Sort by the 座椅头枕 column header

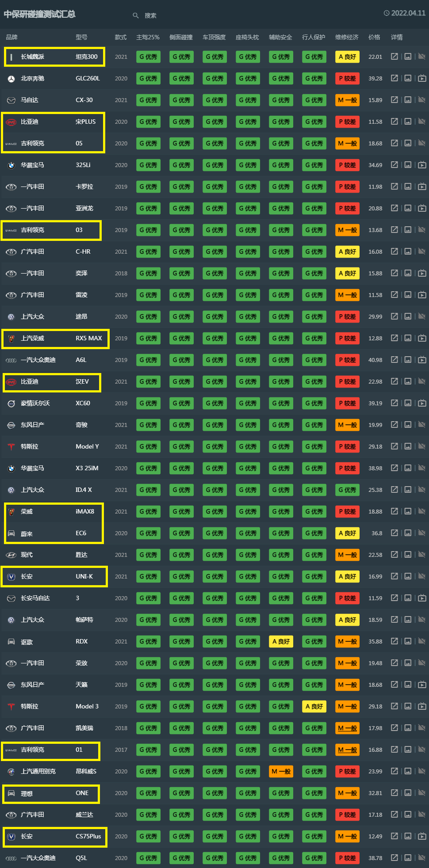coord(247,37)
